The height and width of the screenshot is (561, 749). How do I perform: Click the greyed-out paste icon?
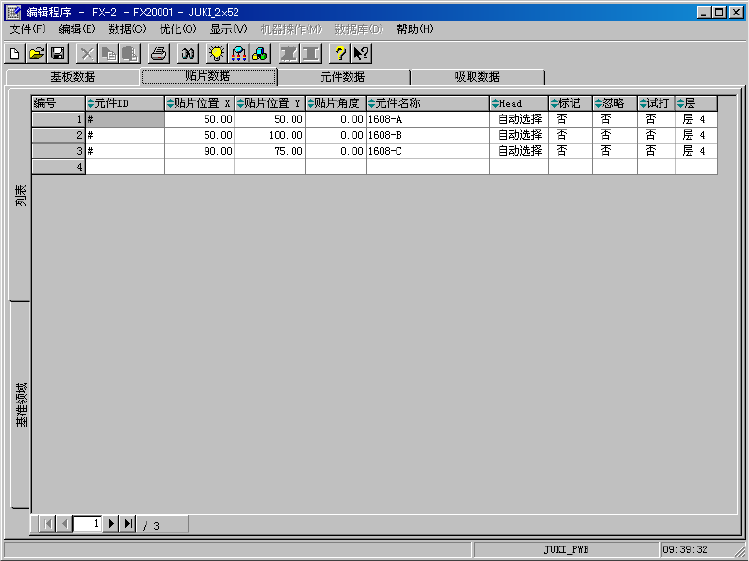pyautogui.click(x=130, y=54)
